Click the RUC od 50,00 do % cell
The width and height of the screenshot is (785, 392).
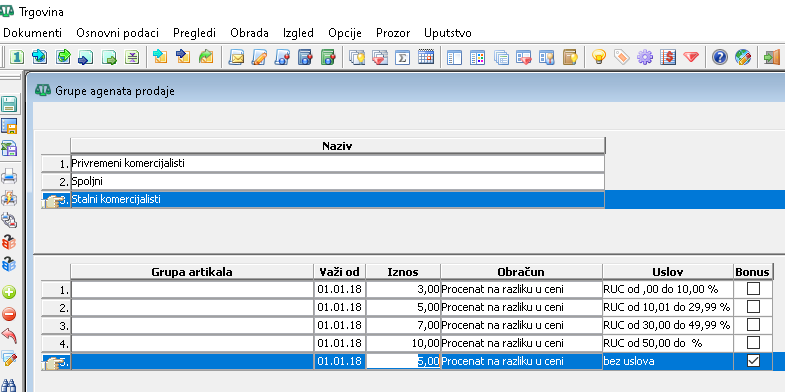668,343
